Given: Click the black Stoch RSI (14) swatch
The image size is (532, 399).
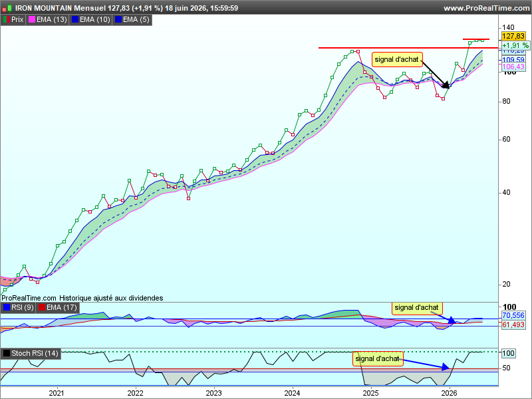Looking at the screenshot, I should click(7, 353).
